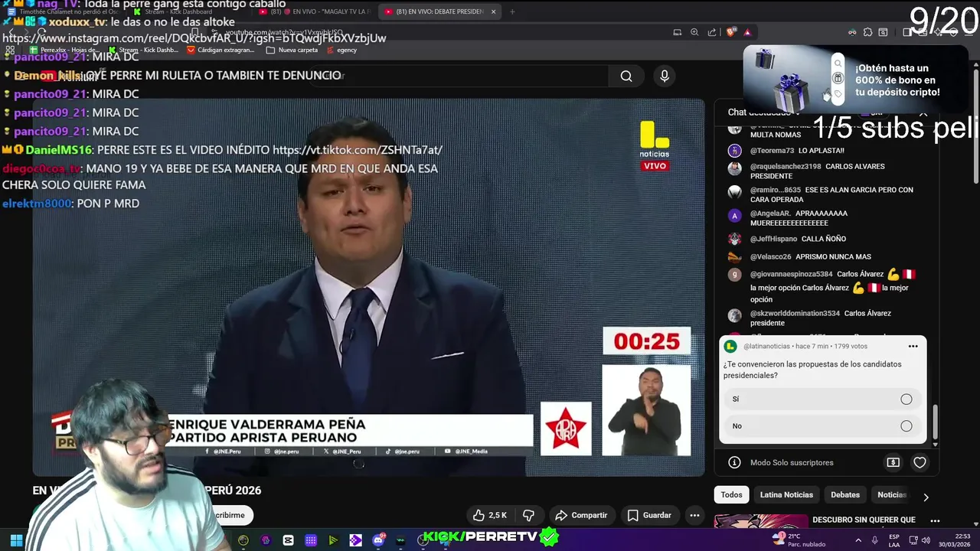Click the zoom magnifier icon in the address bar
980x551 pixels.
[694, 32]
